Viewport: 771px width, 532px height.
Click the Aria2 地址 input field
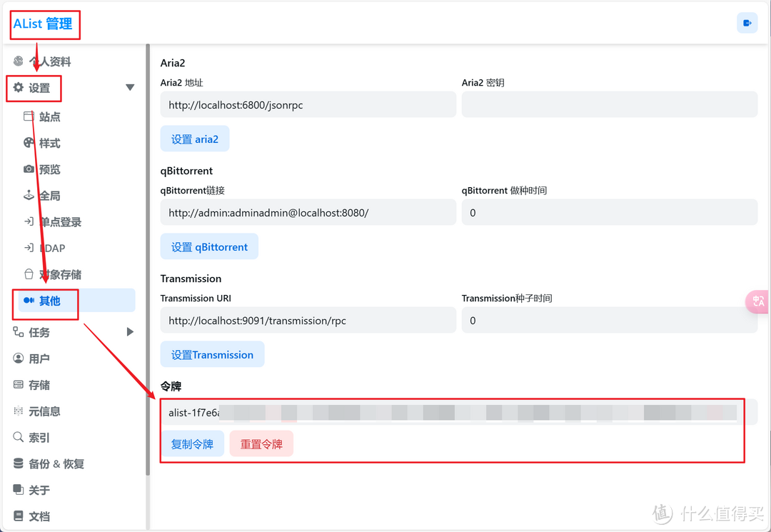click(308, 105)
